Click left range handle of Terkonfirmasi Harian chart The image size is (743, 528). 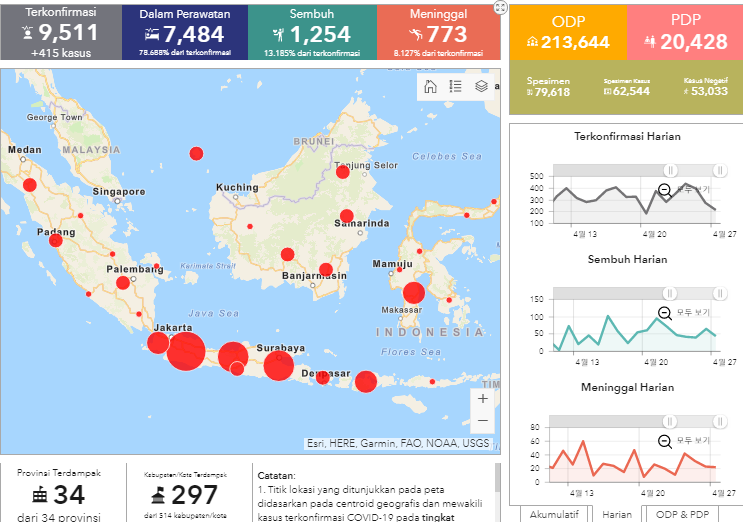671,170
